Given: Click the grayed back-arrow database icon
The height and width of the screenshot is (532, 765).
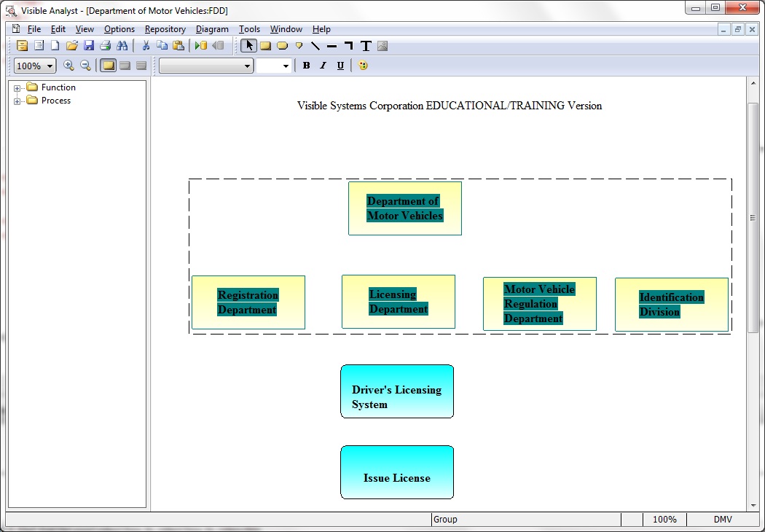Looking at the screenshot, I should coord(218,46).
